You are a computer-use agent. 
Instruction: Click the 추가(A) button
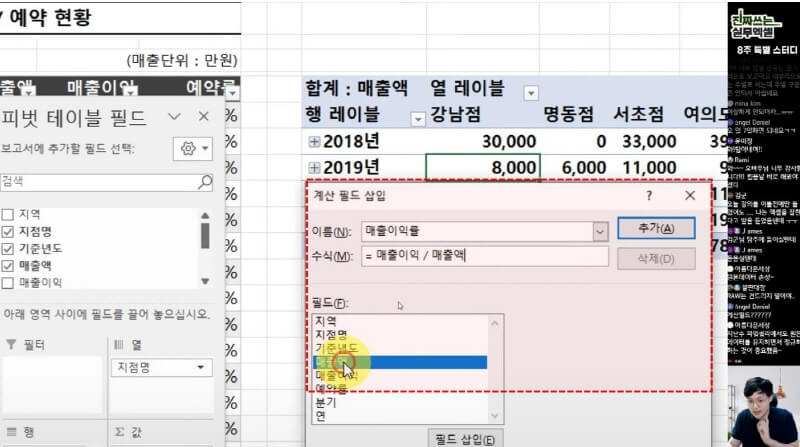[x=656, y=228]
